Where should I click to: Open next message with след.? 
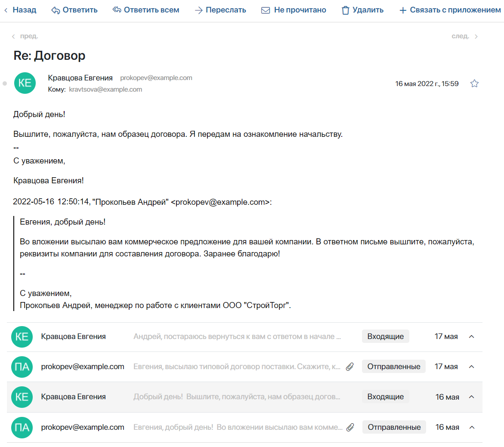464,36
